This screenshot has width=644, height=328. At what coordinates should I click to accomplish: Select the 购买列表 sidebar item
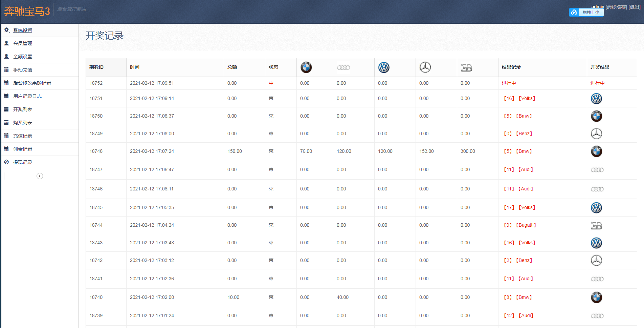point(23,123)
